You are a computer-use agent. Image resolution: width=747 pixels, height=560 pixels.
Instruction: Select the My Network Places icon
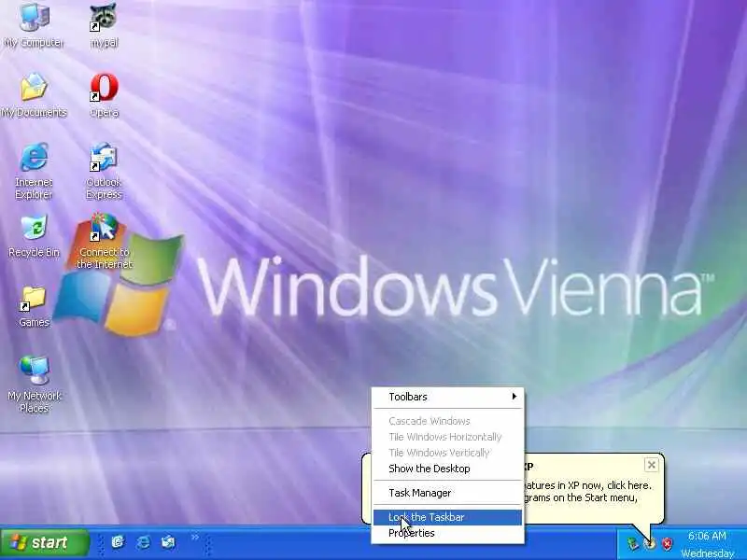34,384
